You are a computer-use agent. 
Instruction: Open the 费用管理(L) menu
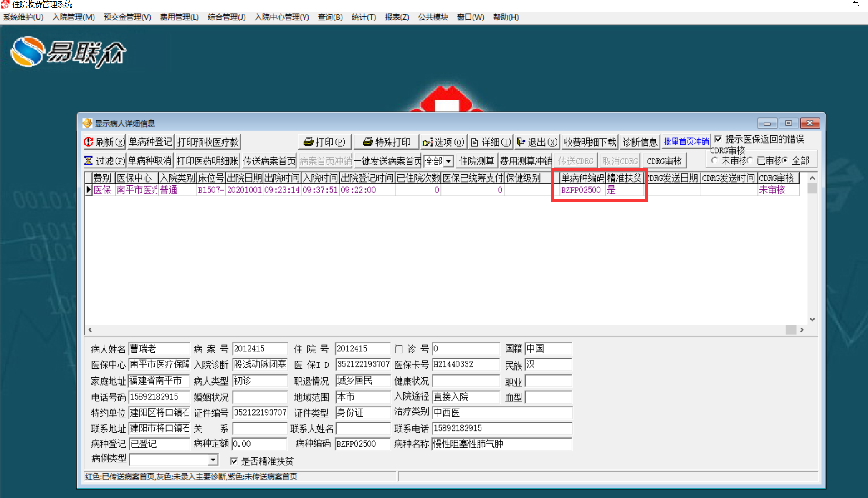coord(179,17)
